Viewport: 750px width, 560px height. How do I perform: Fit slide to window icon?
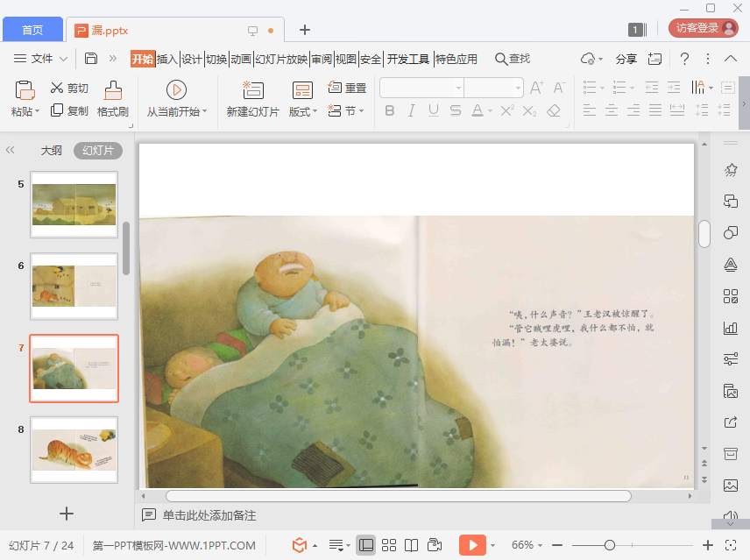click(731, 545)
